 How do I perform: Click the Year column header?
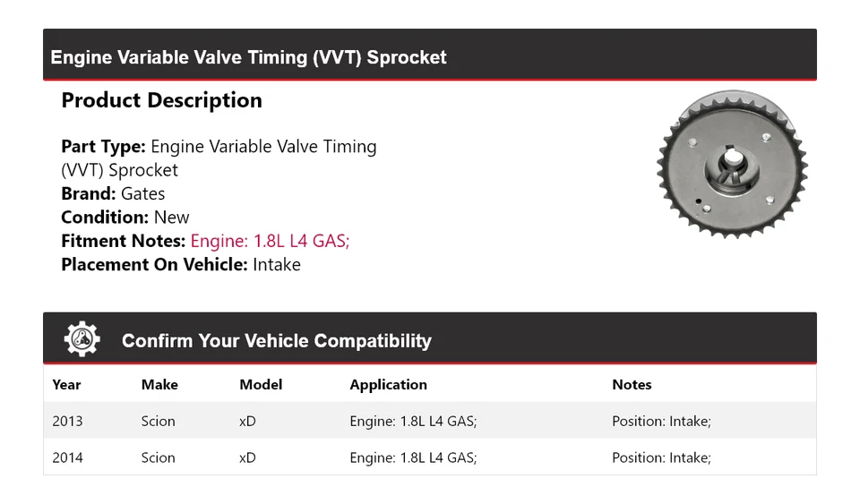66,385
